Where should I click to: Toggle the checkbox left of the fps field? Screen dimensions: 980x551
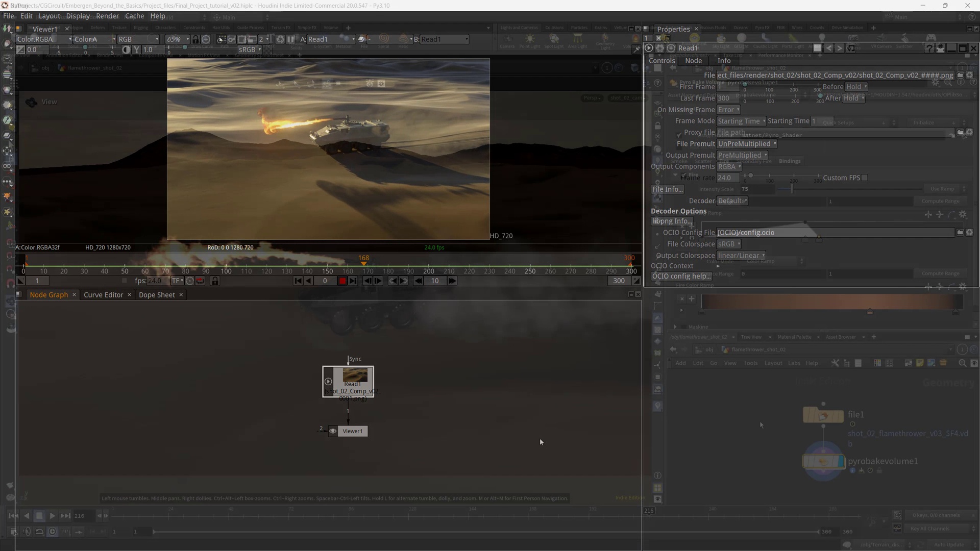(124, 281)
